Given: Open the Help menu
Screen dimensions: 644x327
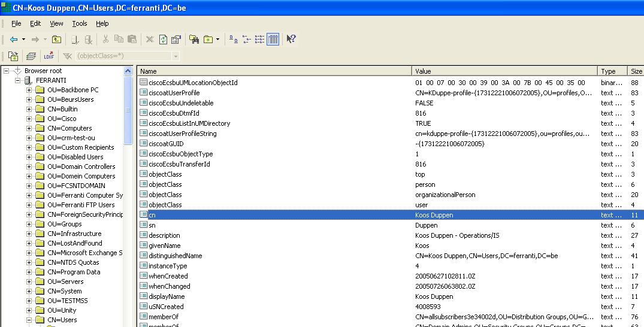Looking at the screenshot, I should (x=102, y=23).
